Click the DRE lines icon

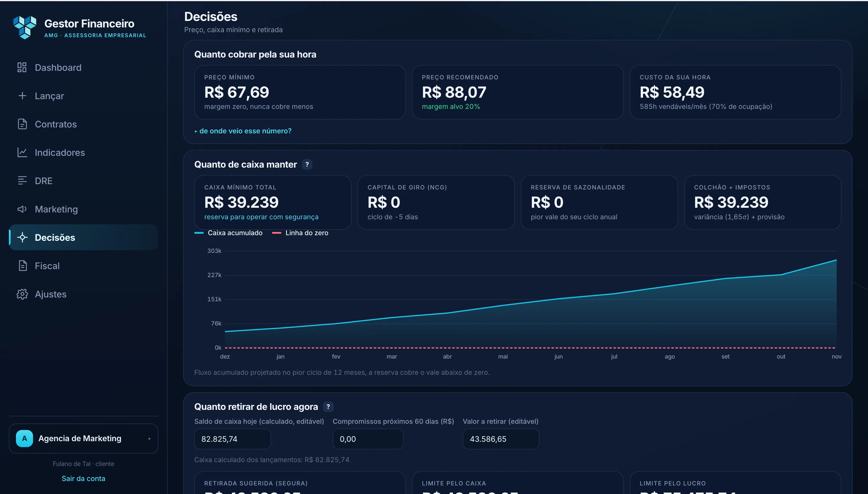22,181
